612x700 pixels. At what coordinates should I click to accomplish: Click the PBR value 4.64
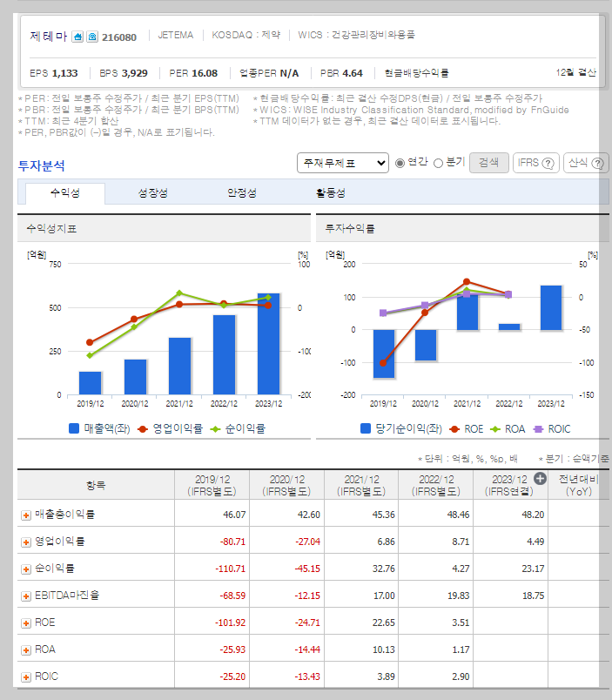coord(351,73)
